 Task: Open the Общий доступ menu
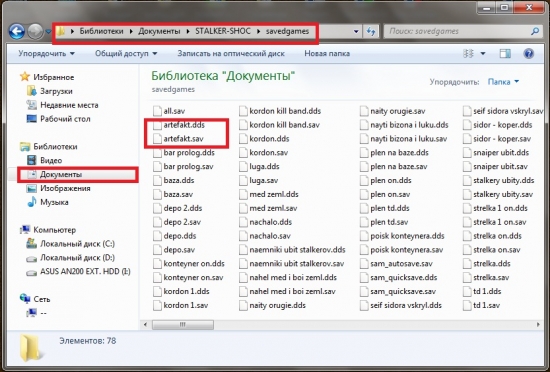126,54
